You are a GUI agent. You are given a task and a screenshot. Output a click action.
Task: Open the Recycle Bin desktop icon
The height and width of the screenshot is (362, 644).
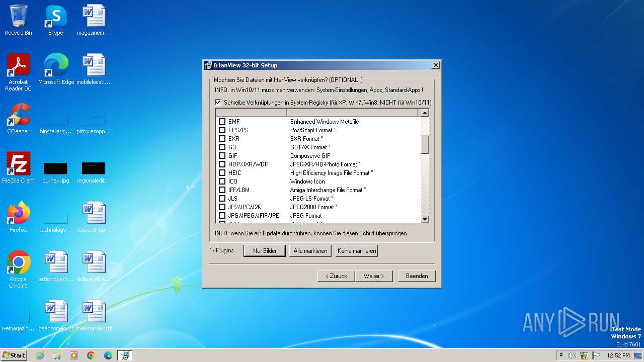coord(18,20)
